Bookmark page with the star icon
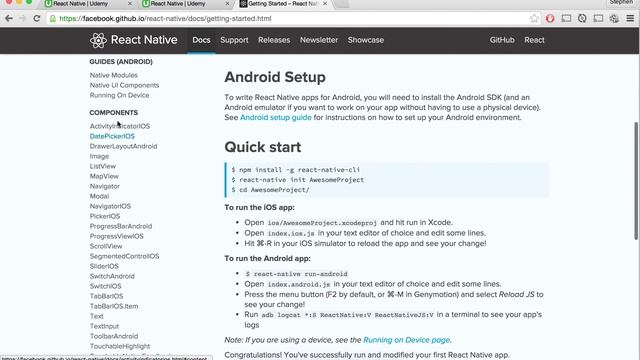Screen dimensions: 640x360 (x=534, y=18)
